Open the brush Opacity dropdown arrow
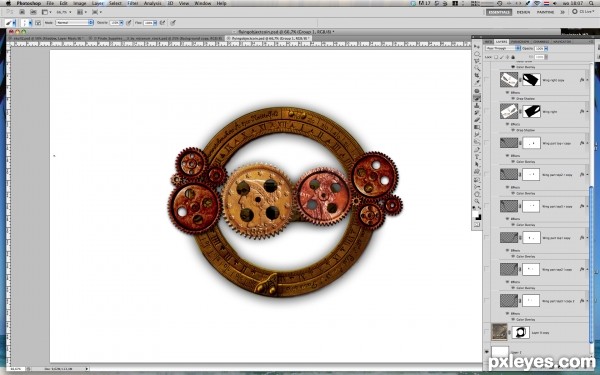Screen dimensions: 600x375 click(x=121, y=23)
